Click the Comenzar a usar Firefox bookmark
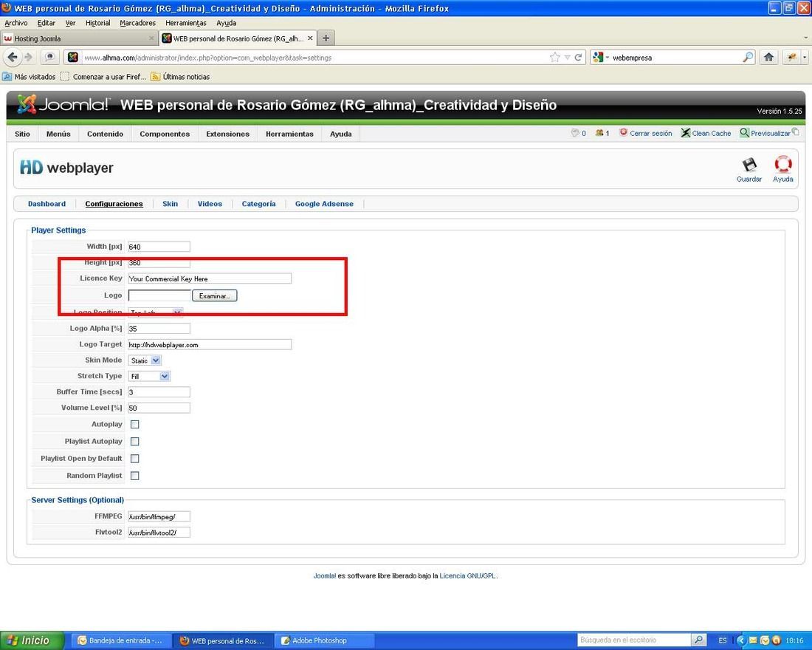The image size is (812, 650). coord(103,77)
